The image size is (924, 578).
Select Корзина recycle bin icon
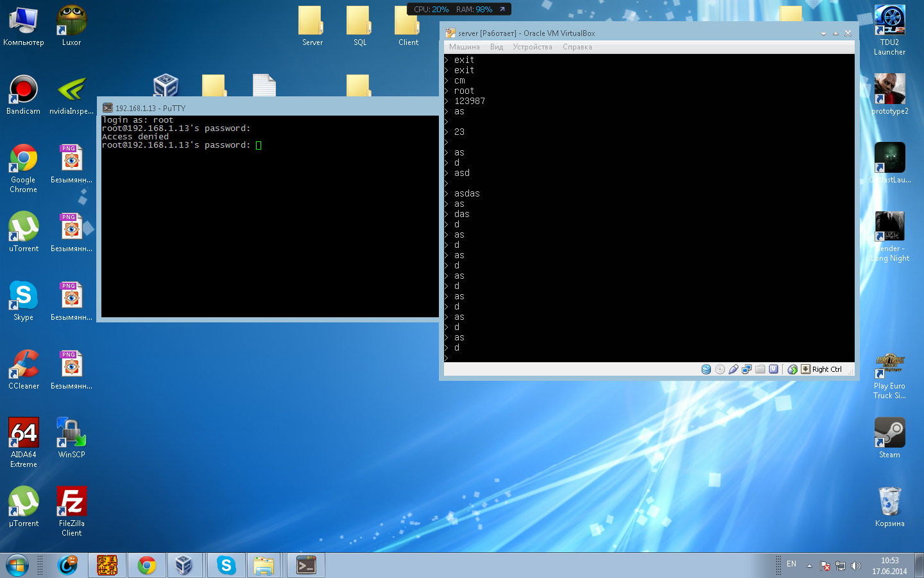(889, 507)
